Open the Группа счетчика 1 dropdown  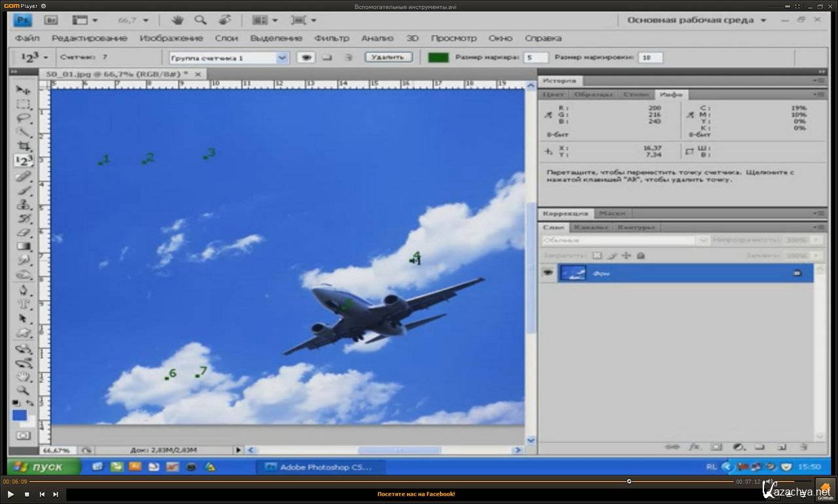(x=282, y=58)
